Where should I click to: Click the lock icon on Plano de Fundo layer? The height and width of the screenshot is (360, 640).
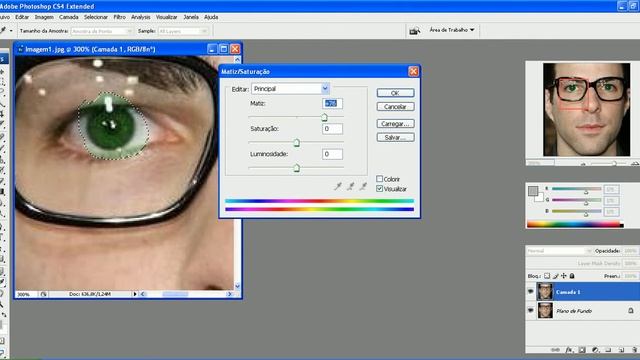pos(631,311)
